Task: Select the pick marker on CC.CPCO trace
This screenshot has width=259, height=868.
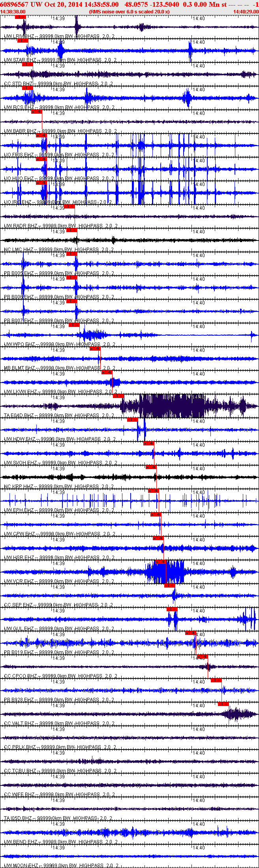Action: pos(202,657)
